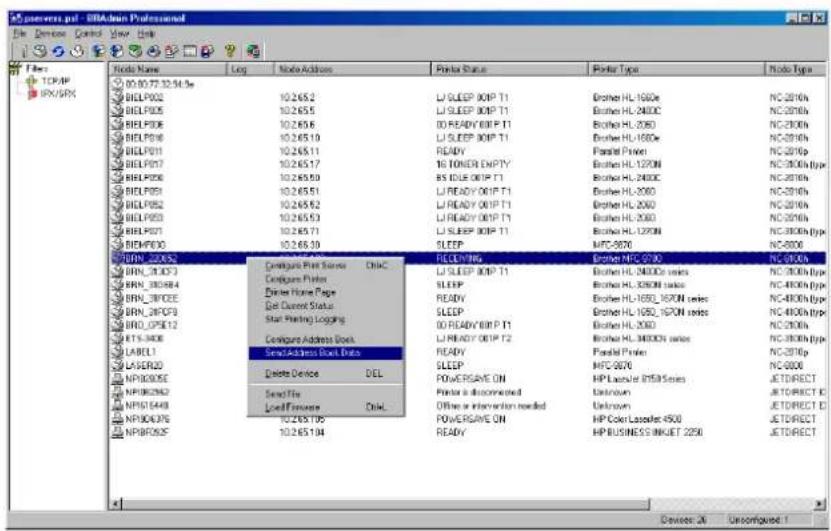Sort by the Printer Type column header
831x531 pixels.
(676, 69)
